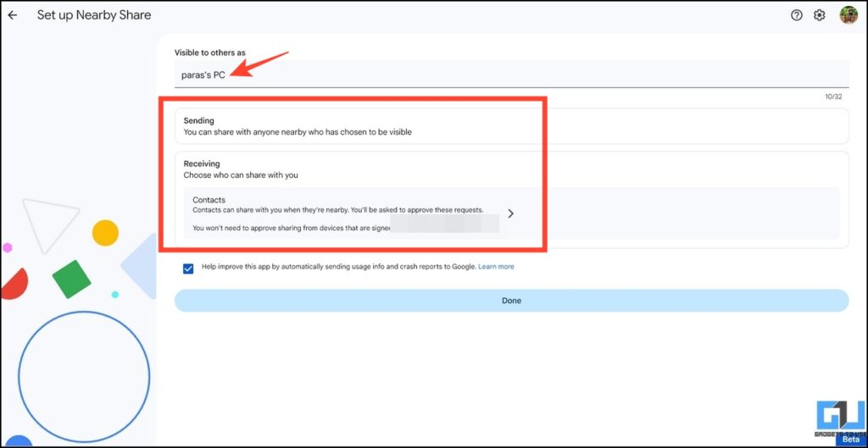This screenshot has height=448, width=868.
Task: Open settings via the gear icon
Action: click(x=820, y=15)
